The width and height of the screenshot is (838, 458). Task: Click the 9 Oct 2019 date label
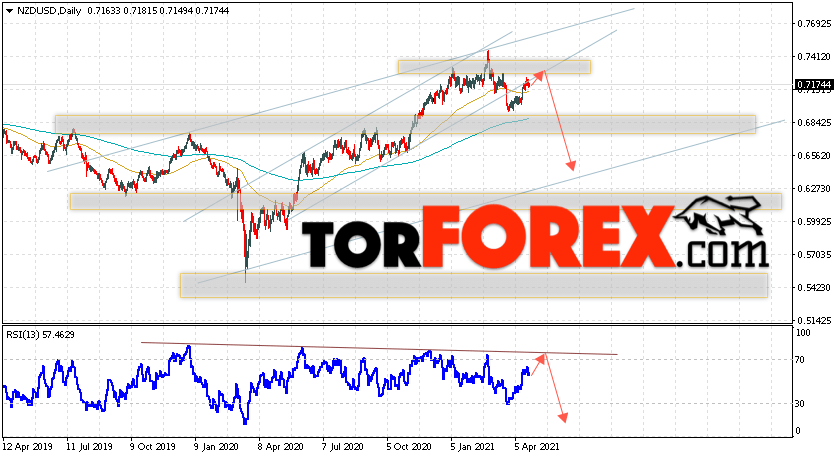click(153, 446)
